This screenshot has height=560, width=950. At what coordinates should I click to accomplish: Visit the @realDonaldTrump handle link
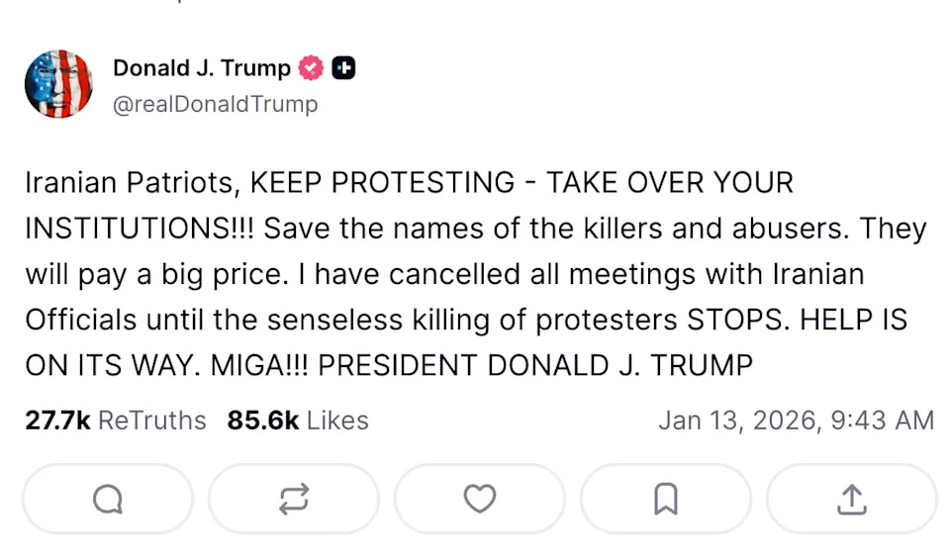216,104
